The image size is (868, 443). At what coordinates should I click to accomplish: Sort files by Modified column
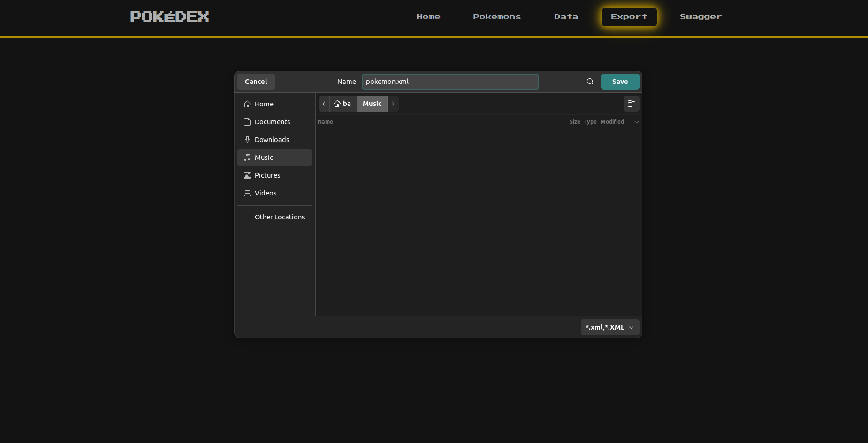[x=612, y=122]
